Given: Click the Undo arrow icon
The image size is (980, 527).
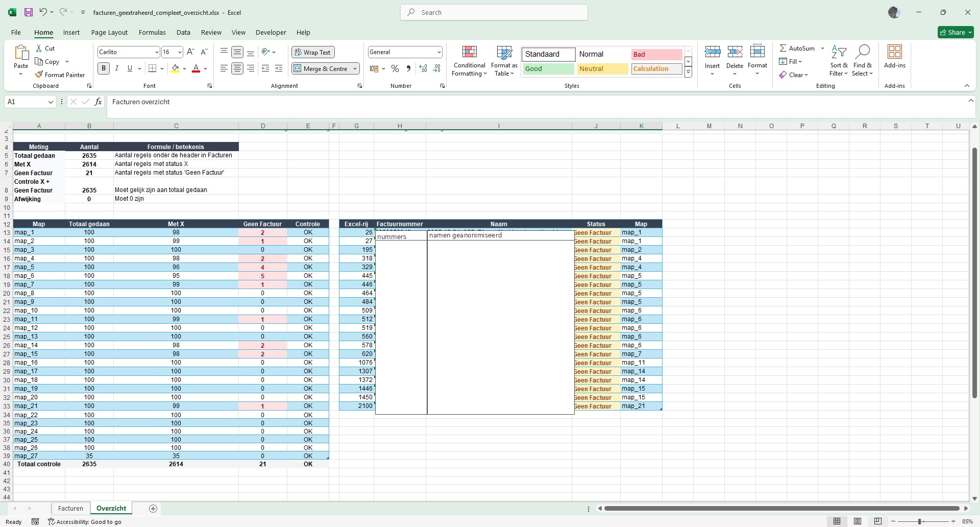Looking at the screenshot, I should (43, 12).
